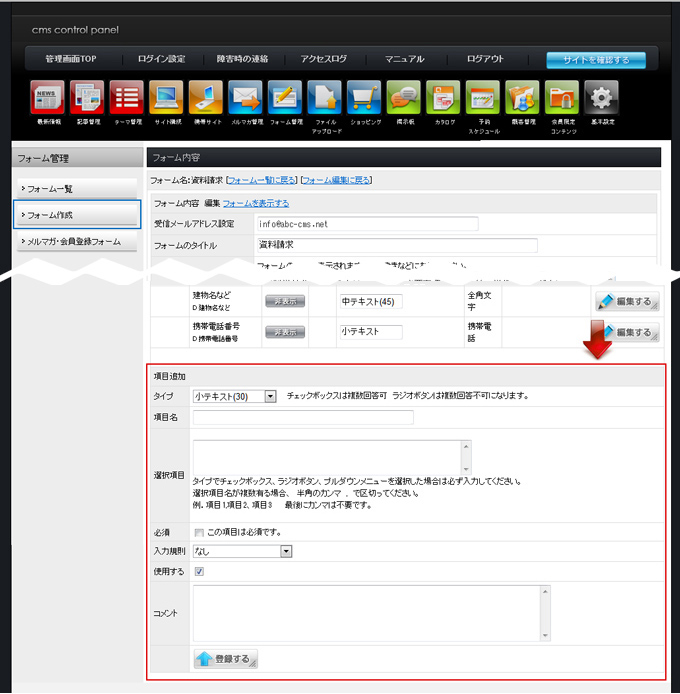This screenshot has height=694, width=680.
Task: Toggle the この項目は必須です checkbox
Action: [200, 532]
